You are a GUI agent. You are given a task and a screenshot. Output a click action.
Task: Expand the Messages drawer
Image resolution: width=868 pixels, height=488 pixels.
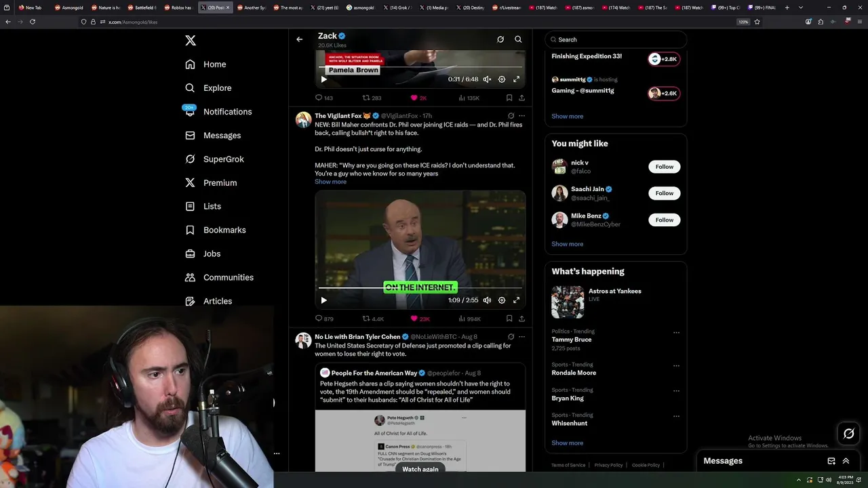point(846,461)
